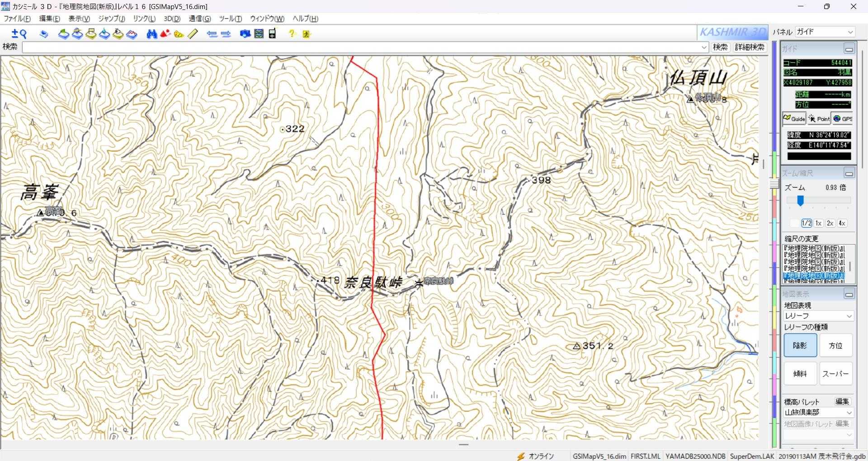Open the 3D(D) menu
868x461 pixels.
(x=172, y=19)
